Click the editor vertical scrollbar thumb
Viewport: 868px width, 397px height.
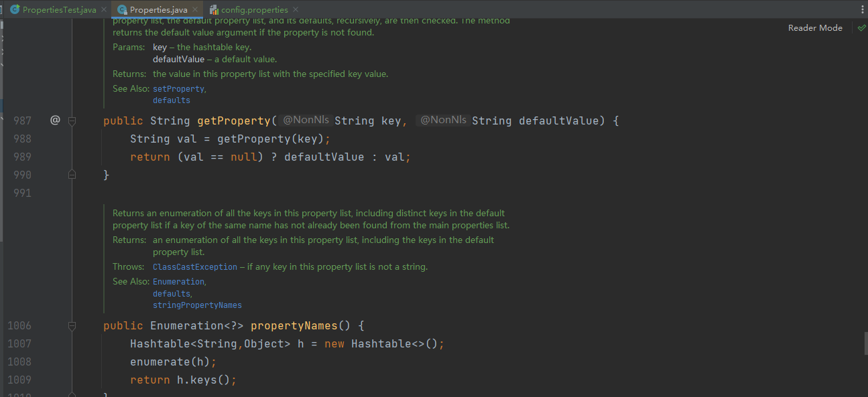[865, 342]
